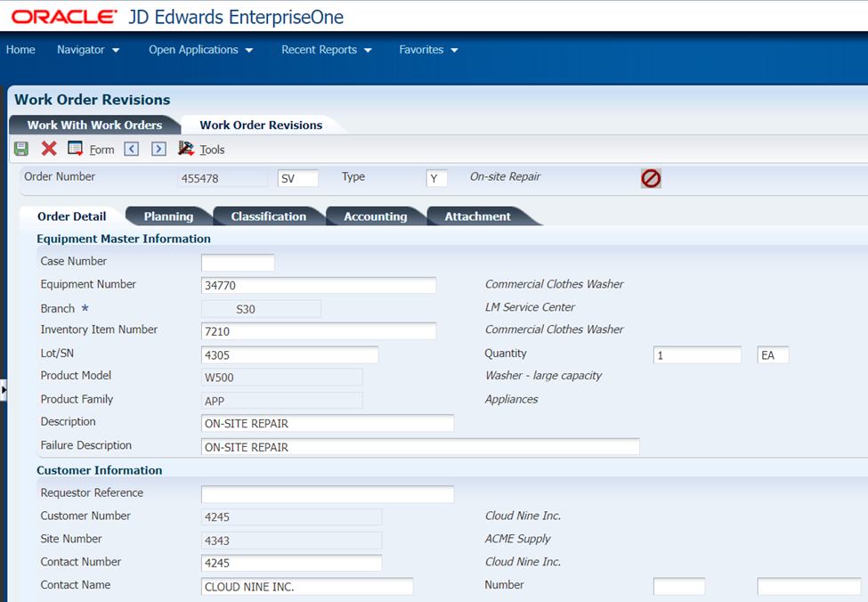Click the first empty Number field

coord(679,587)
